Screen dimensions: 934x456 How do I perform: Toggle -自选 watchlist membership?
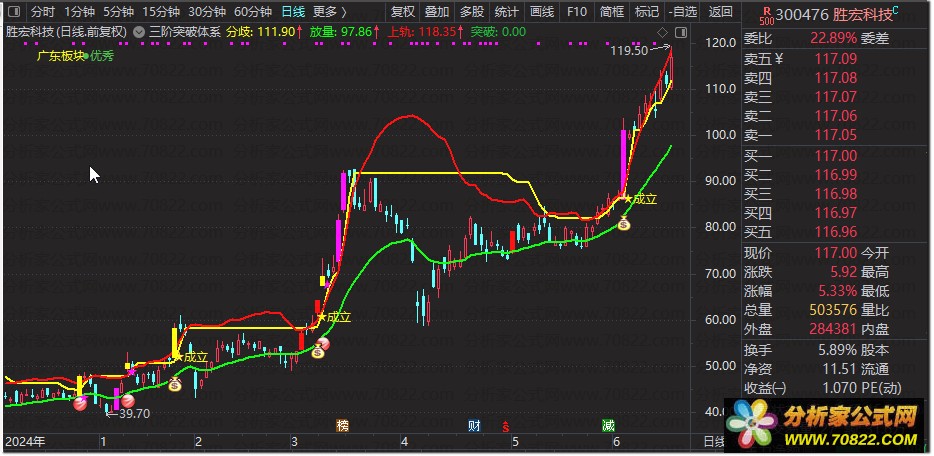point(683,11)
